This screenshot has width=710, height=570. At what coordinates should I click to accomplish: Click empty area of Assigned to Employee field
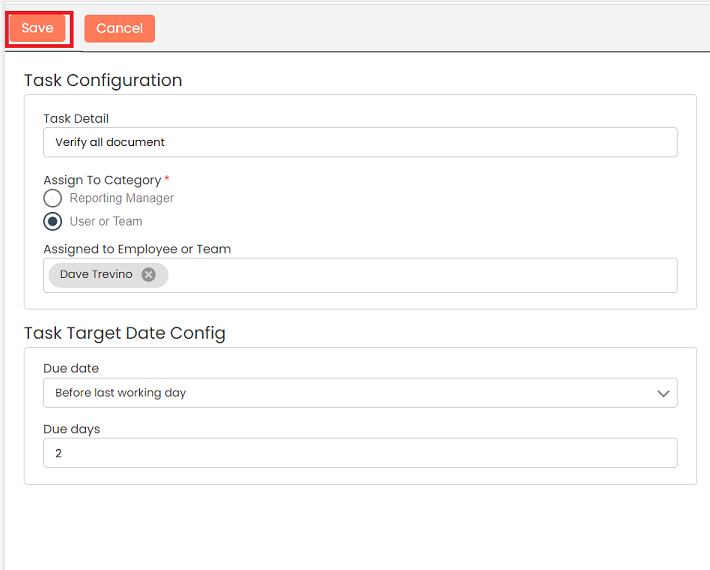(x=420, y=275)
